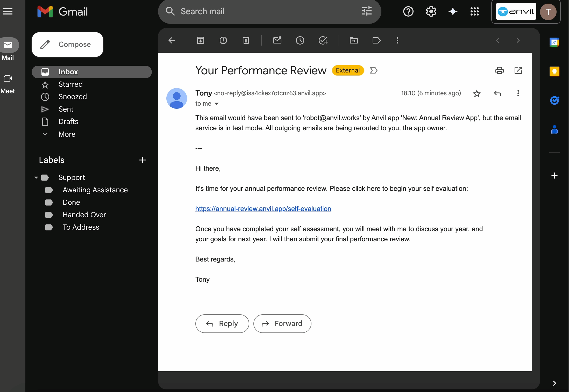
Task: Open the message in a new window
Action: click(518, 70)
